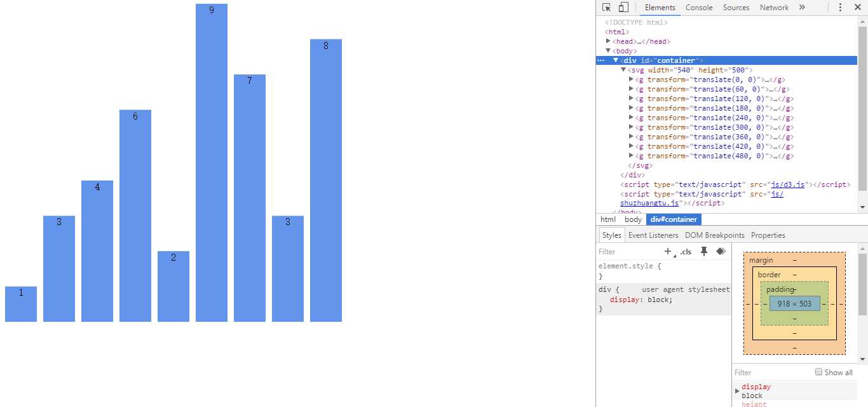
Task: Focus the Styles Filter input field
Action: tap(629, 252)
